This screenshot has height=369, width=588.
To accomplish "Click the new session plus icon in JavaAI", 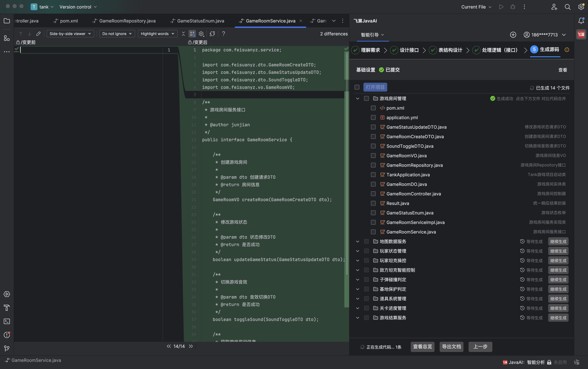I will pos(513,35).
